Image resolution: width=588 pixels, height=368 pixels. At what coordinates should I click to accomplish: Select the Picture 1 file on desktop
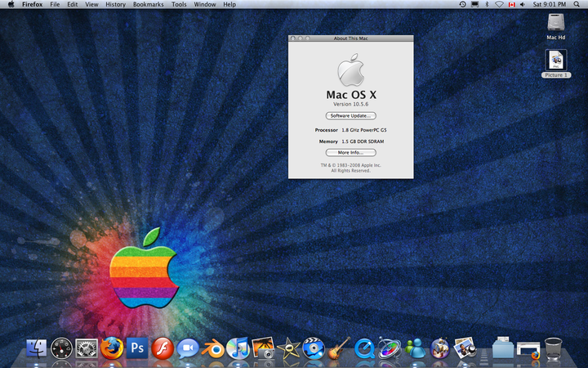click(556, 64)
